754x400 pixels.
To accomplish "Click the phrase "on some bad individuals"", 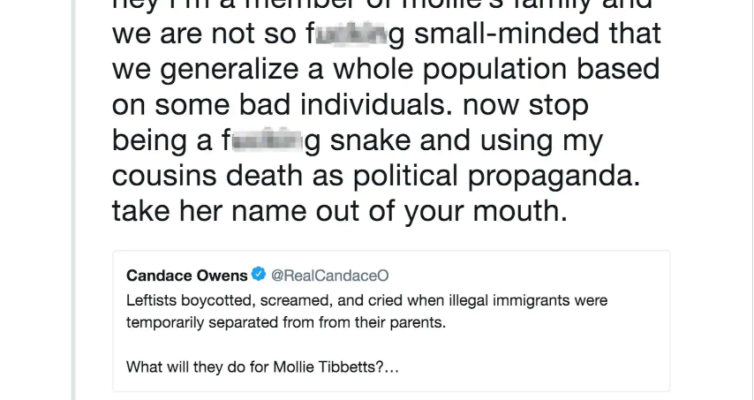I will (x=282, y=105).
